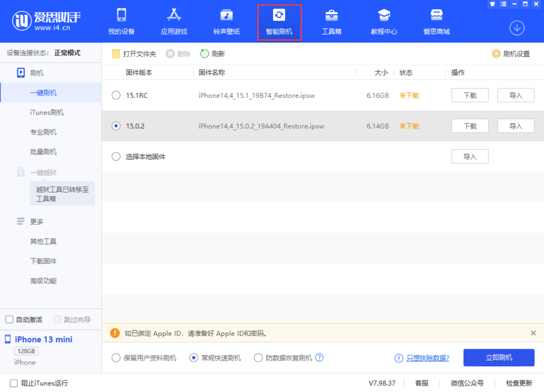Click the skin shirt icon in title bar

pyautogui.click(x=492, y=4)
